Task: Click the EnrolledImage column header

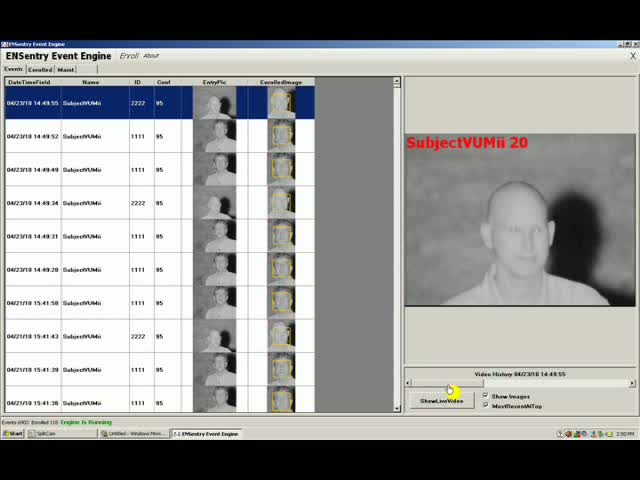Action: tap(281, 82)
